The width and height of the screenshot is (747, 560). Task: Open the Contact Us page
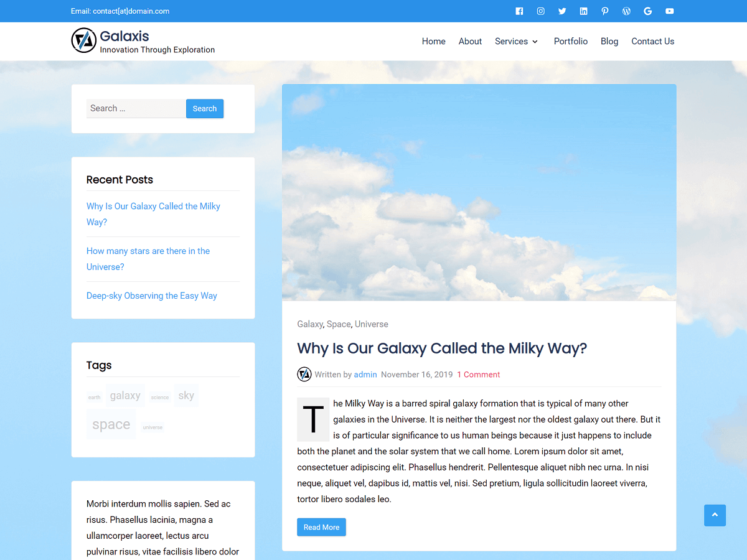point(652,41)
